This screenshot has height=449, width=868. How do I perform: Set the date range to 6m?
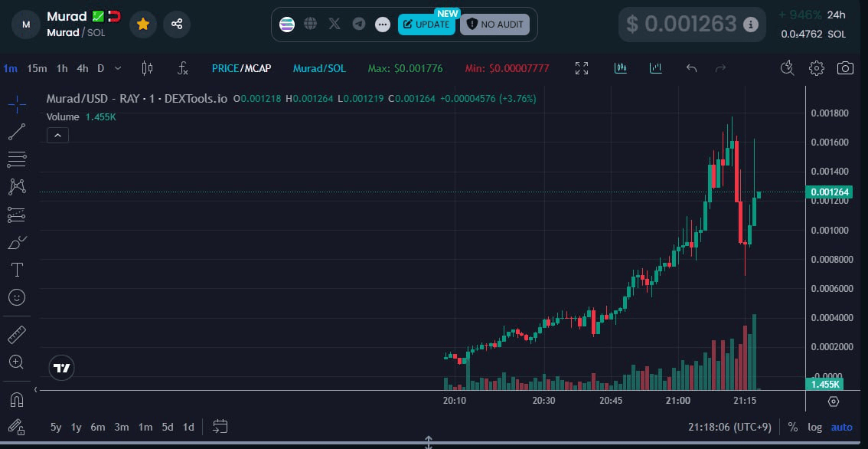(98, 427)
